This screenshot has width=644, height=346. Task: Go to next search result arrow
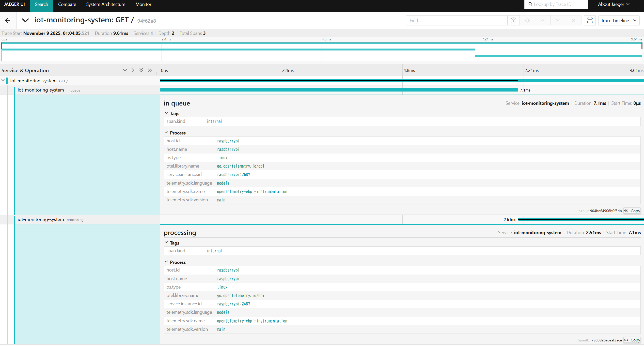(x=558, y=20)
